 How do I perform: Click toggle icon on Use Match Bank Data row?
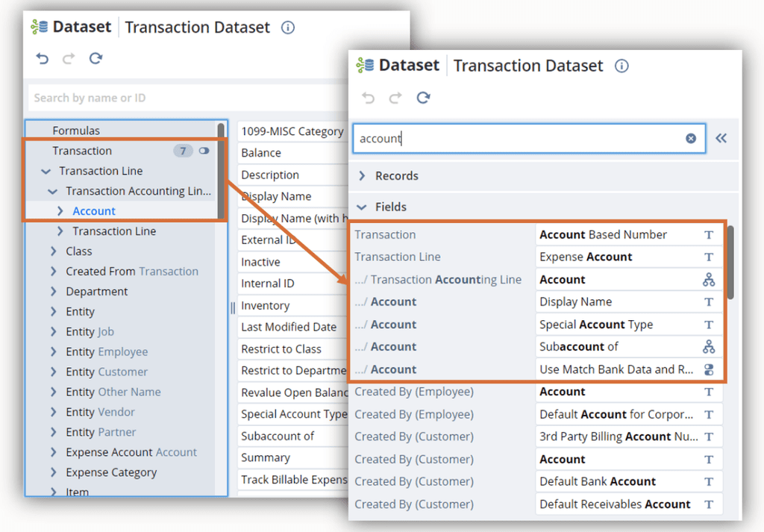click(x=708, y=369)
